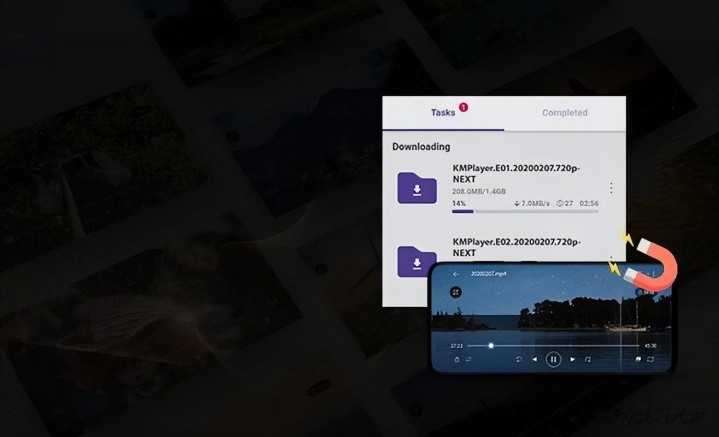This screenshot has width=719, height=437.
Task: Tap the timer badge at video top-right
Action: tap(646, 292)
